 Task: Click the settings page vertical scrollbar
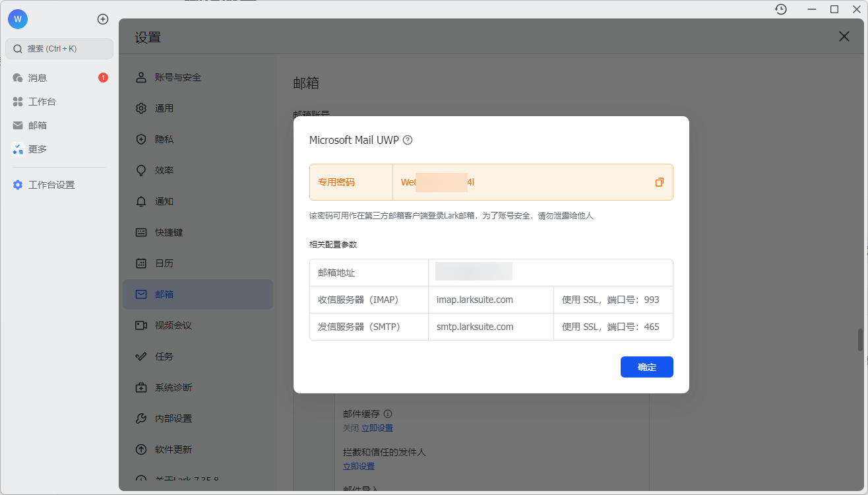pyautogui.click(x=860, y=339)
